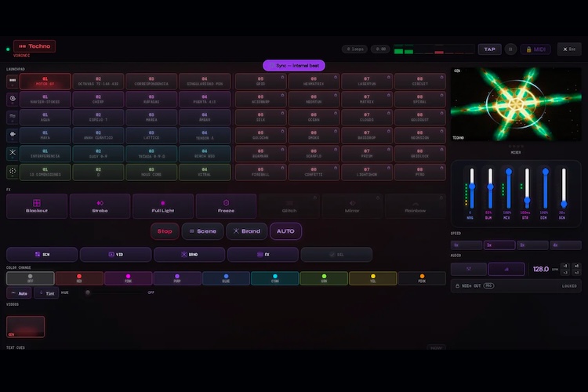Click the lock icon on the MATRIX pad
Viewport: 588px width, 392px height.
click(x=389, y=96)
